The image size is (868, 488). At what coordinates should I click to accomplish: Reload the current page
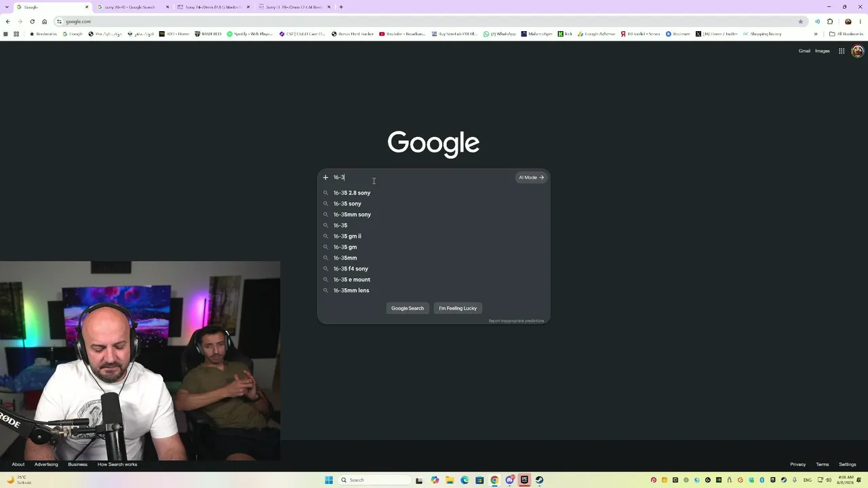click(32, 22)
